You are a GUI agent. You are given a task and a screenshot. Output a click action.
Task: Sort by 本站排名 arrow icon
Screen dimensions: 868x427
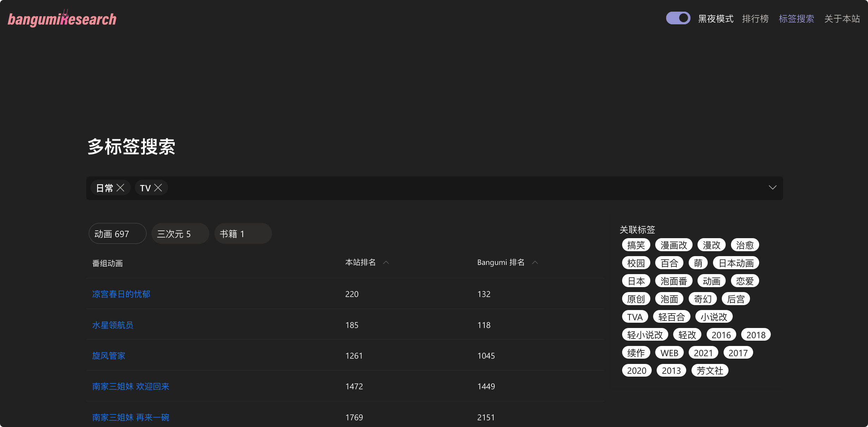[386, 262]
